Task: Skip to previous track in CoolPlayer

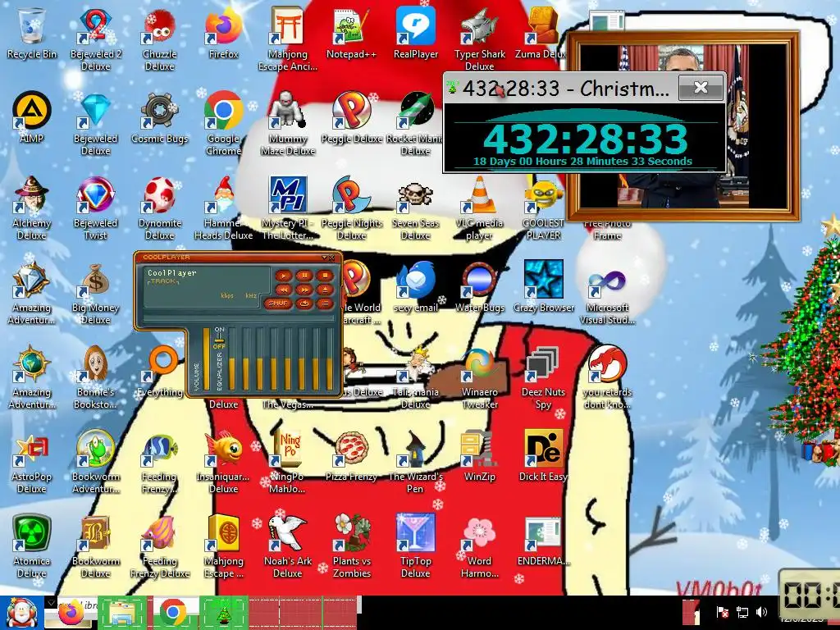Action: [x=283, y=290]
